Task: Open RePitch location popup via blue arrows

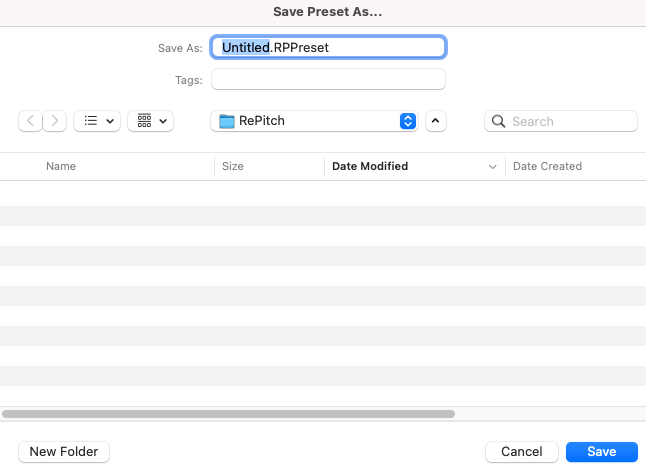Action: click(x=407, y=121)
